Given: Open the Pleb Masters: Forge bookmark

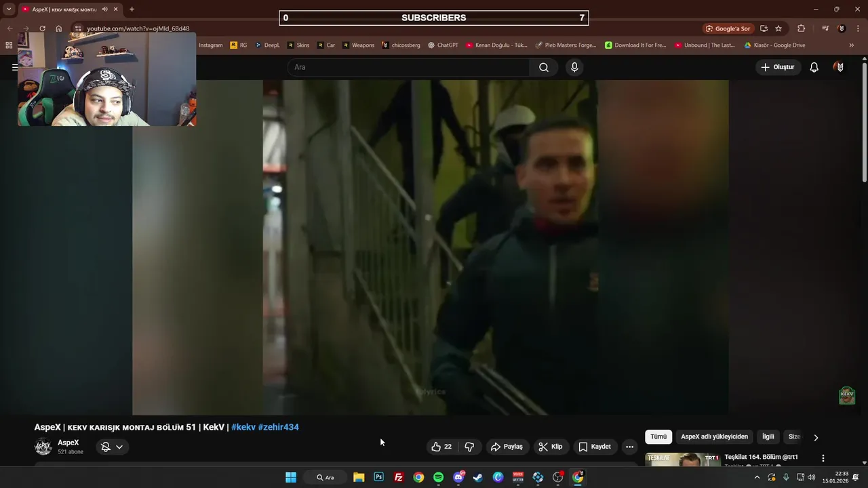Looking at the screenshot, I should (x=566, y=45).
